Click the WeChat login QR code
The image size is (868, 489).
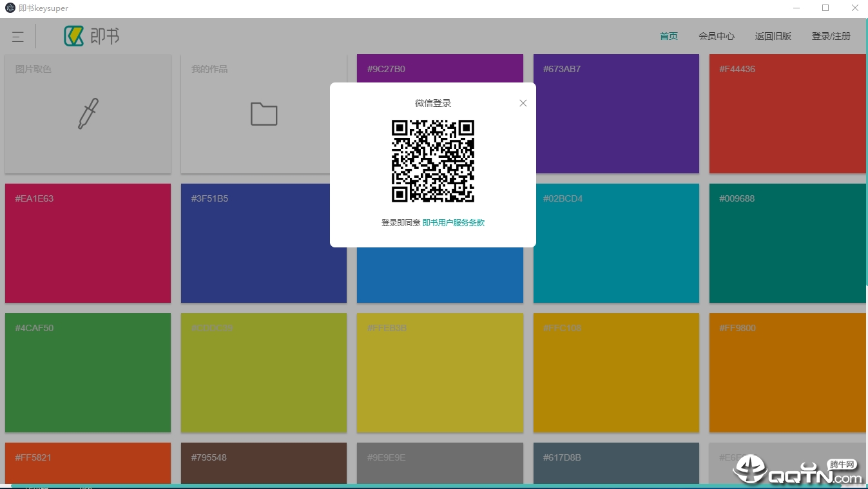coord(433,161)
